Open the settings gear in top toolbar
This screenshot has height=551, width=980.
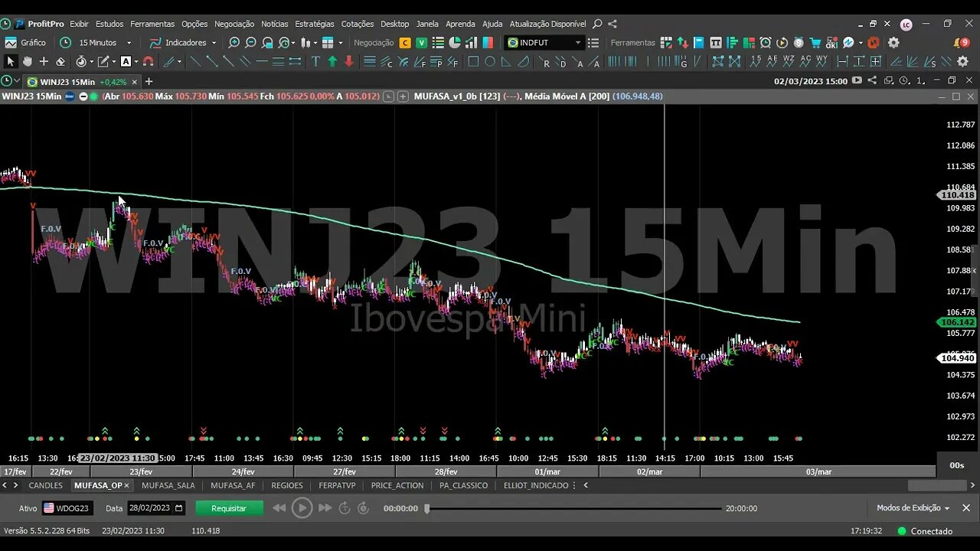click(x=893, y=43)
